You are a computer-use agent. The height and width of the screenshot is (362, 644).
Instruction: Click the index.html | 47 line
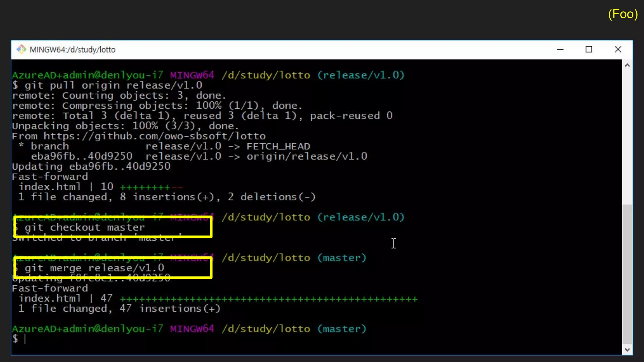click(65, 298)
